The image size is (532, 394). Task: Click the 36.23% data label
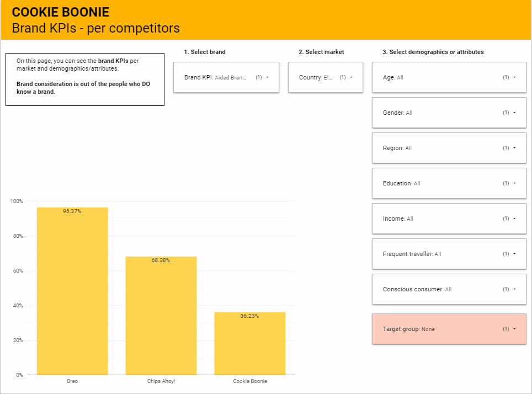pyautogui.click(x=249, y=316)
